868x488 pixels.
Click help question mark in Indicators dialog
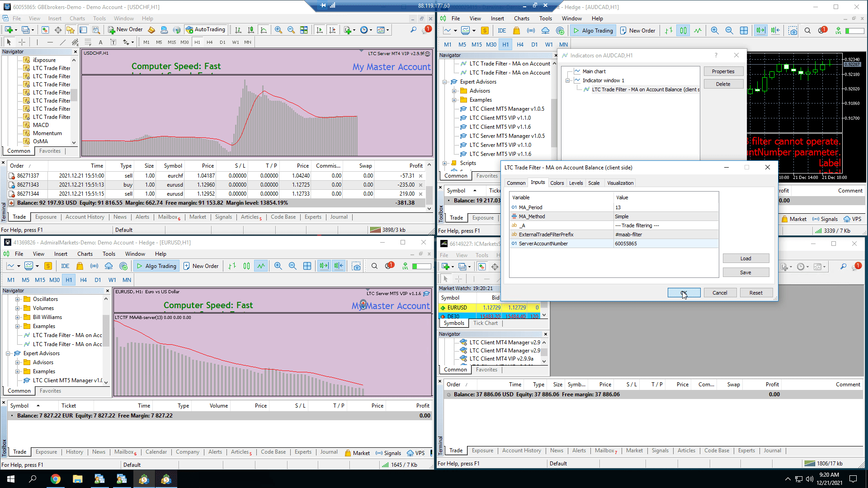point(716,55)
